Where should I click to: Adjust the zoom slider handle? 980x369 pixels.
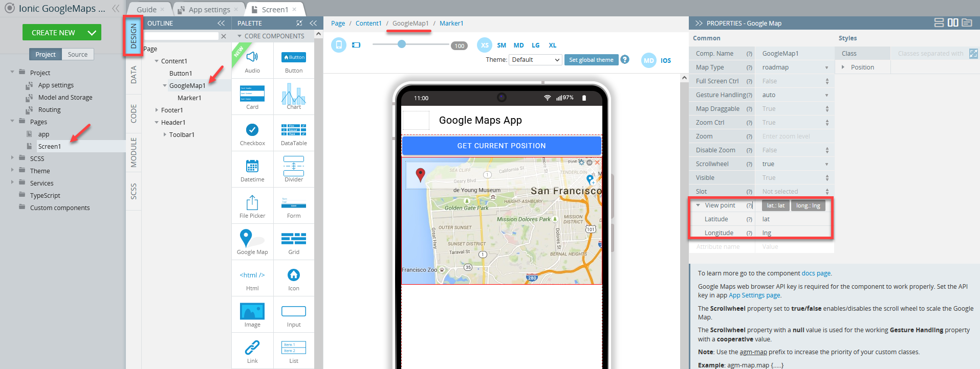point(402,44)
